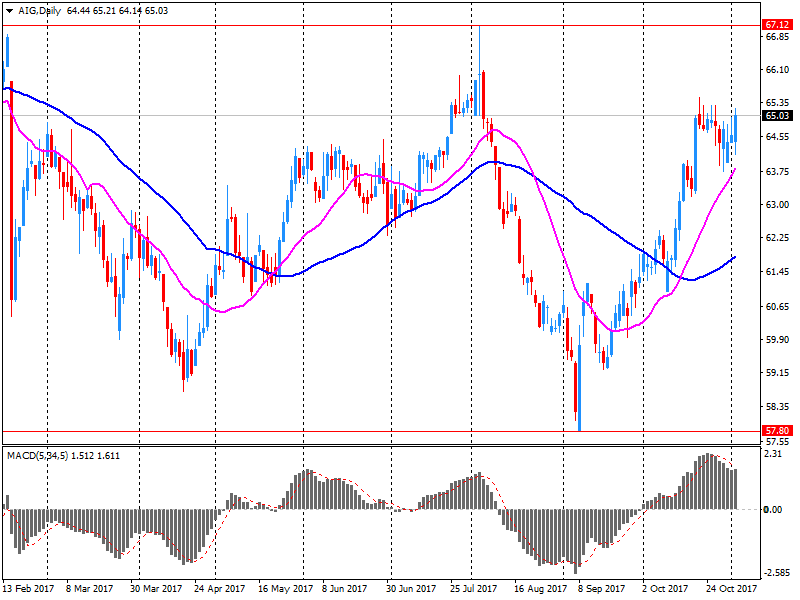Select the 63.75 price scale value
800x600 pixels.
(778, 171)
